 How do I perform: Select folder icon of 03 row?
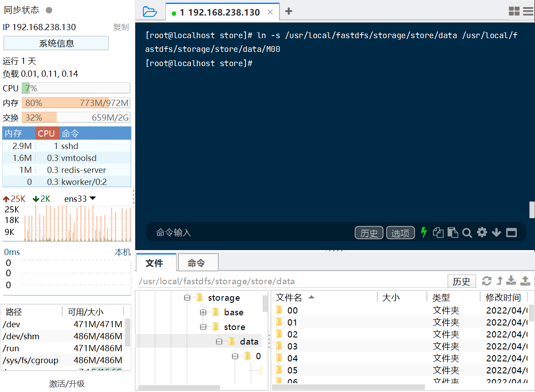coord(279,346)
